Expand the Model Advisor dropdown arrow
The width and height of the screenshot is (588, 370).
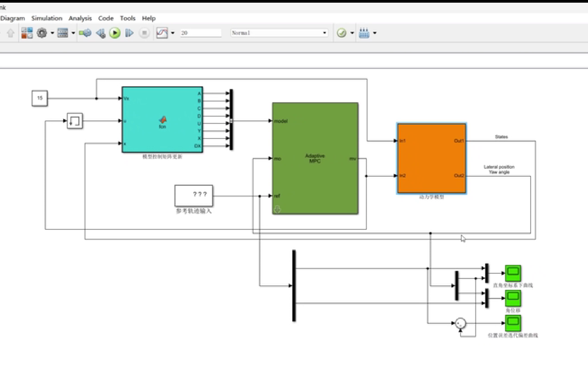pos(352,33)
